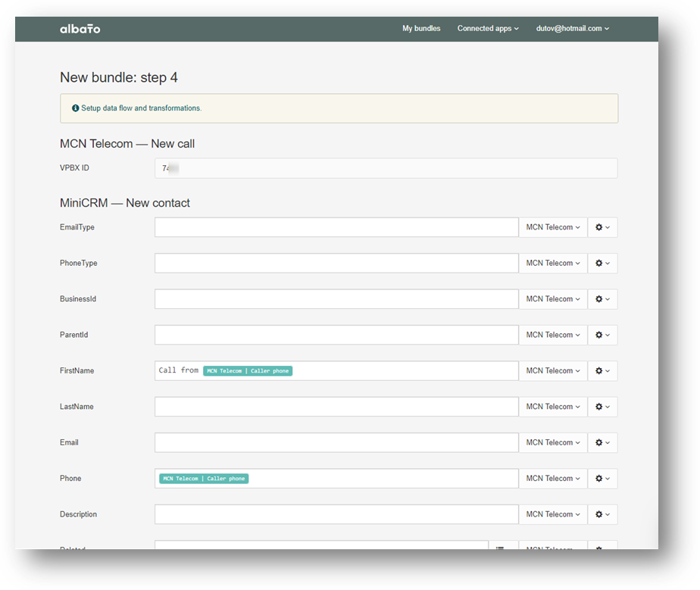Open My bundles page
Screen dimensions: 700x590
(x=421, y=28)
